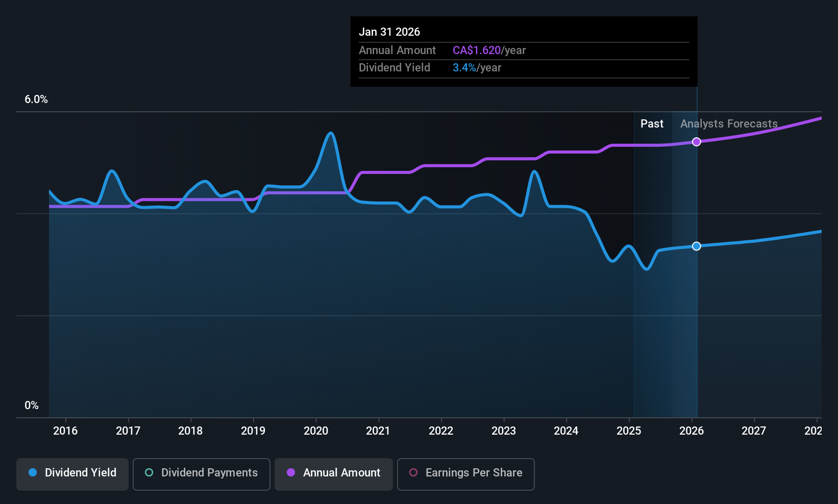Click the teal Dividend Payments circle icon
Image resolution: width=838 pixels, height=504 pixels.
coord(149,472)
